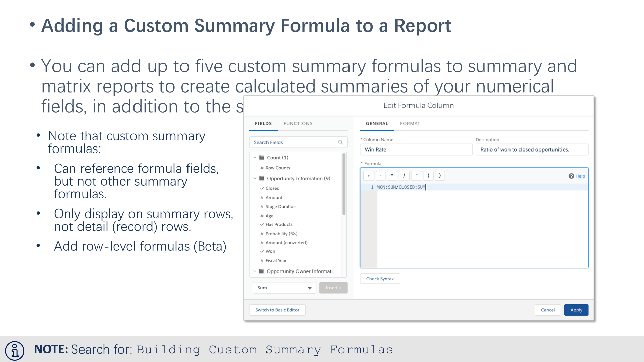Image resolution: width=644 pixels, height=362 pixels.
Task: Click the info icon beside NOTE
Action: pyautogui.click(x=15, y=351)
